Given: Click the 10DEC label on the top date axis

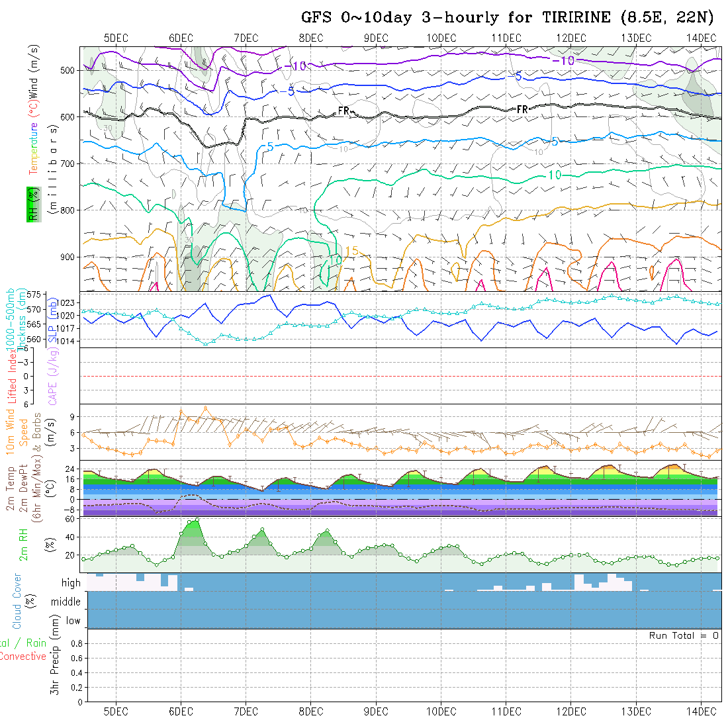Looking at the screenshot, I should click(x=441, y=38).
